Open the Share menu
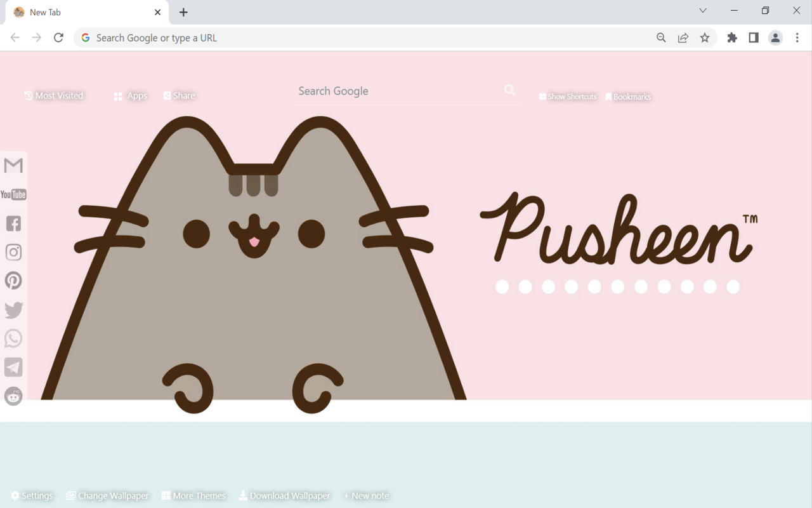This screenshot has height=508, width=812. point(179,95)
